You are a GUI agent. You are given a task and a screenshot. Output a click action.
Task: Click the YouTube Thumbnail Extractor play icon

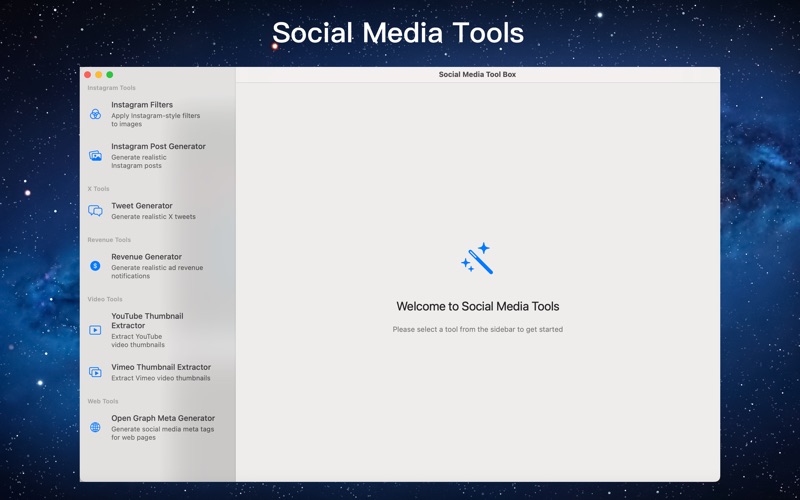click(95, 330)
